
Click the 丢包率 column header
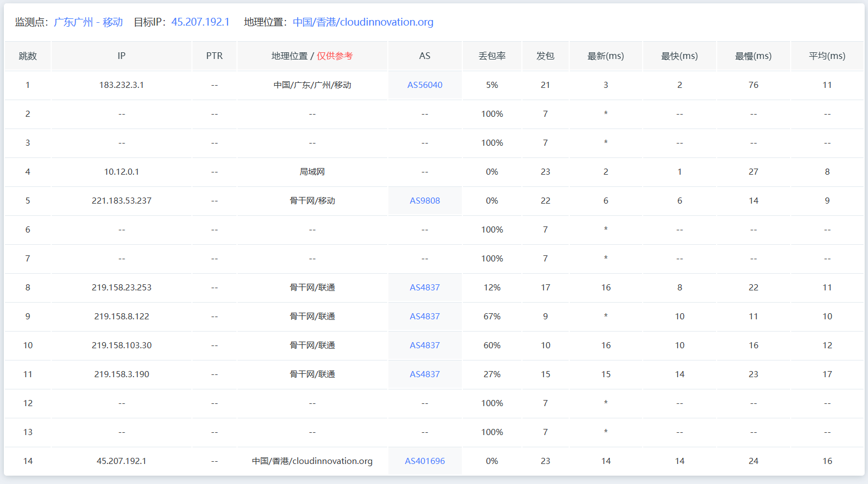(492, 56)
